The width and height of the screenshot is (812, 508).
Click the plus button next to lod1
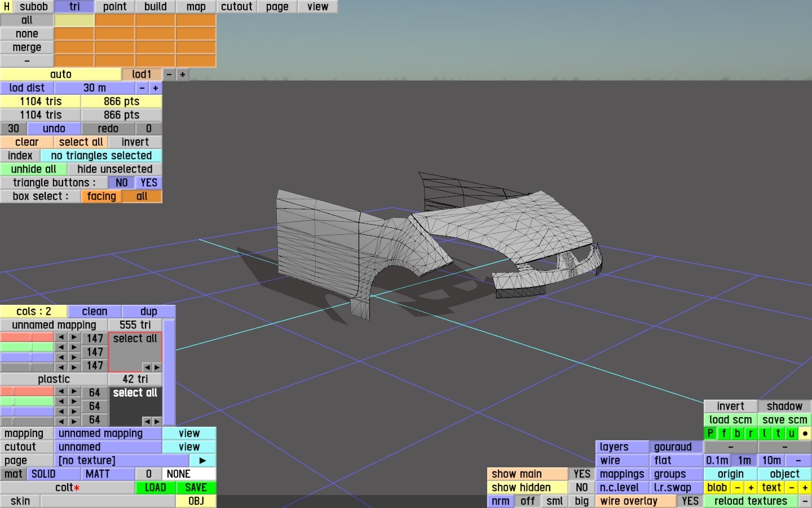tap(183, 75)
